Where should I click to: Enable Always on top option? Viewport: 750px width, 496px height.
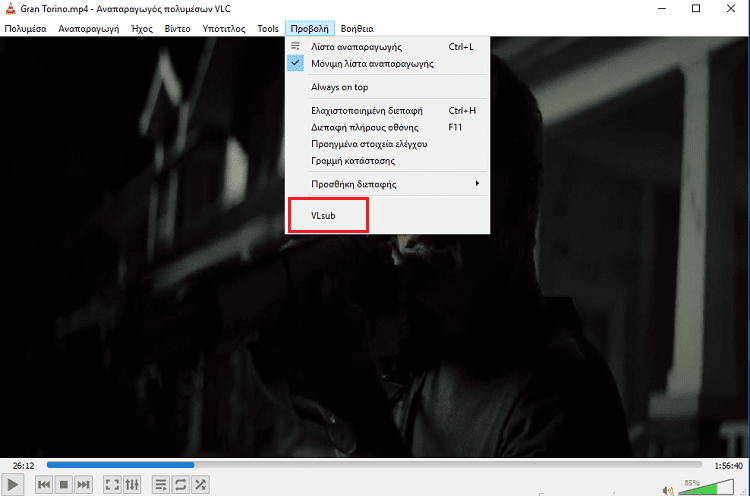point(387,87)
